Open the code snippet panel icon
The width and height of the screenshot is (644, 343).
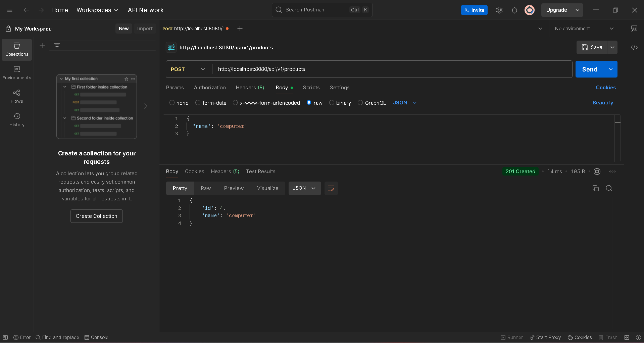pyautogui.click(x=634, y=47)
